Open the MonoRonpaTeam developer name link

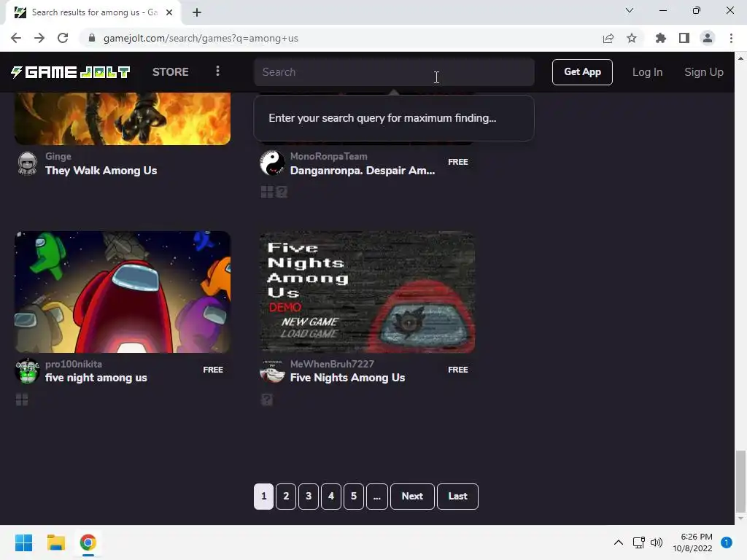329,156
